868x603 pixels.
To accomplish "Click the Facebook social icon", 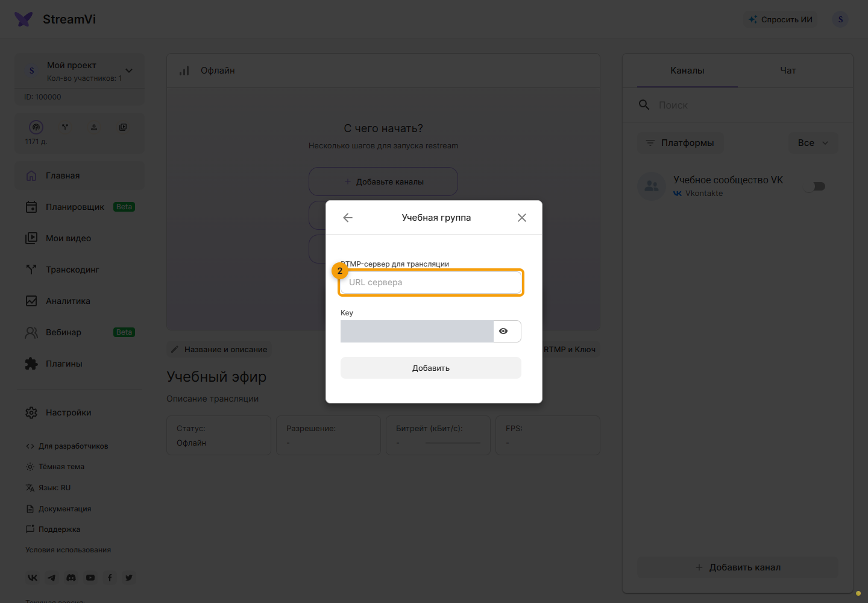I will point(110,578).
